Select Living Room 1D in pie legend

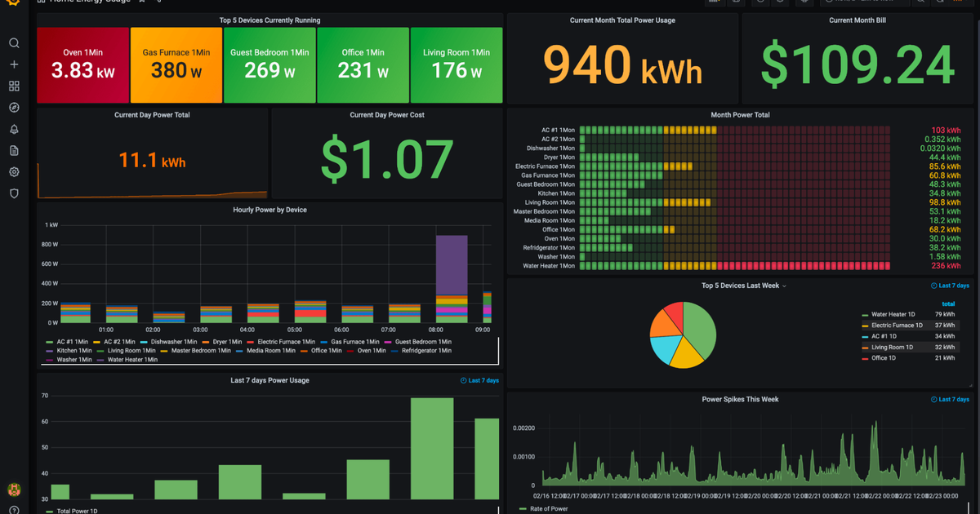tap(893, 347)
